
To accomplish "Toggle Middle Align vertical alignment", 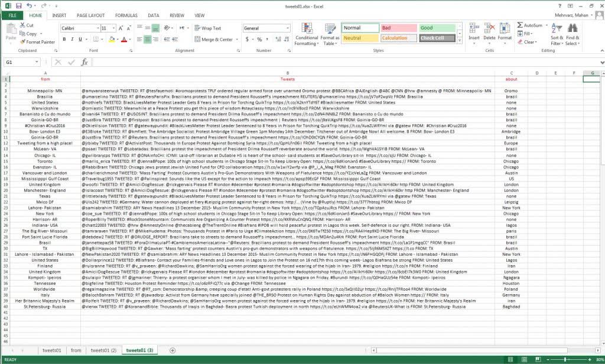I will [x=147, y=28].
